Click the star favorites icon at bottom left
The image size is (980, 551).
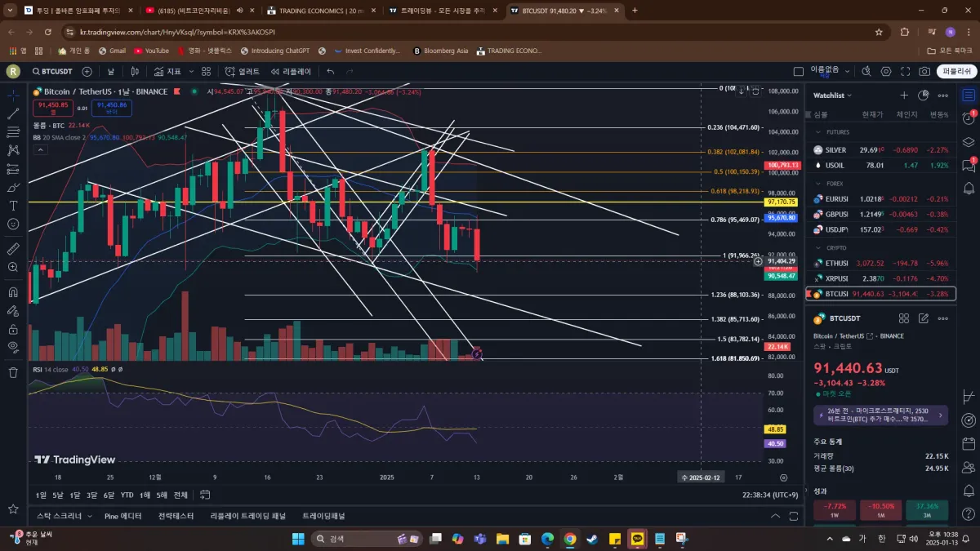[13, 509]
